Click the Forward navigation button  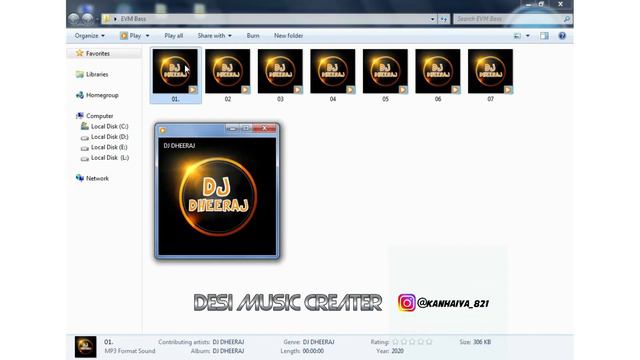(x=87, y=19)
